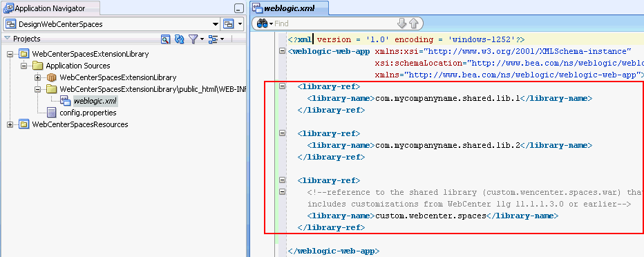Select WebCenterSpacesResources project row
This screenshot has width=644, height=257.
pyautogui.click(x=80, y=124)
